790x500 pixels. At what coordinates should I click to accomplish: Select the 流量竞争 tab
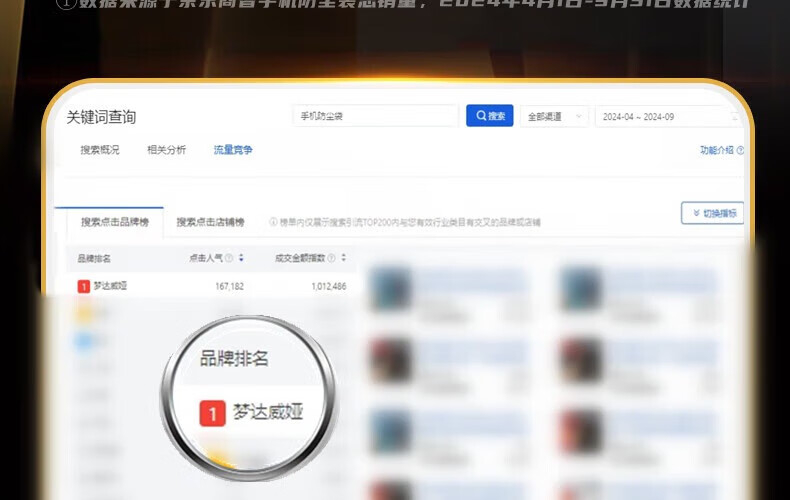click(x=233, y=150)
